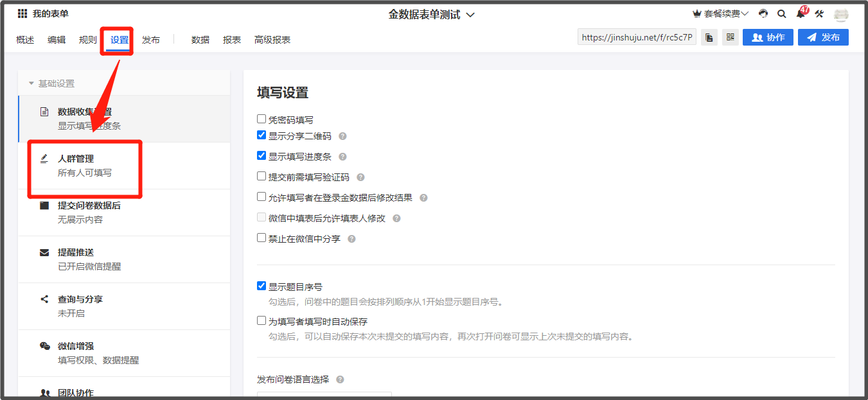The width and height of the screenshot is (868, 400).
Task: Open the form QR code icon
Action: coord(730,37)
